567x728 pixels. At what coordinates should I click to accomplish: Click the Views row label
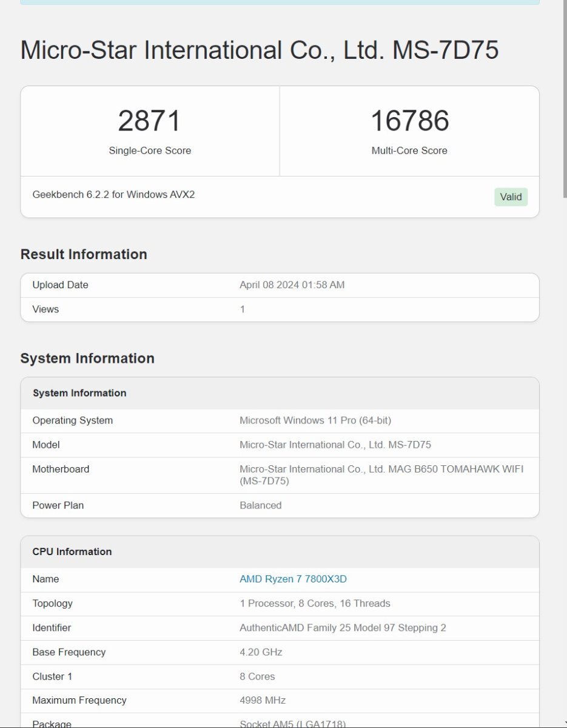pyautogui.click(x=45, y=309)
